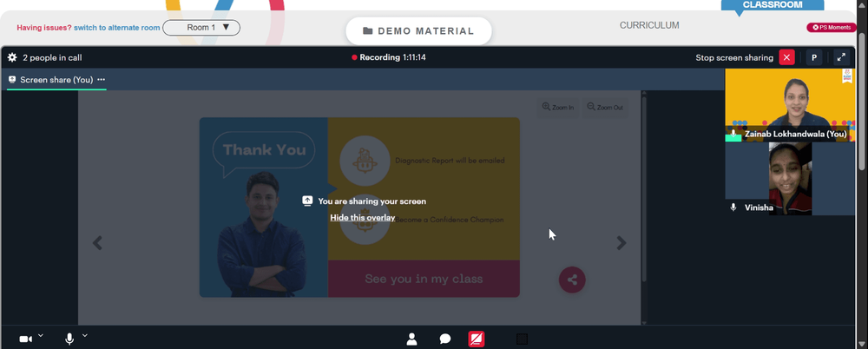Image resolution: width=868 pixels, height=349 pixels.
Task: Open the chat bubble icon
Action: coord(445,339)
